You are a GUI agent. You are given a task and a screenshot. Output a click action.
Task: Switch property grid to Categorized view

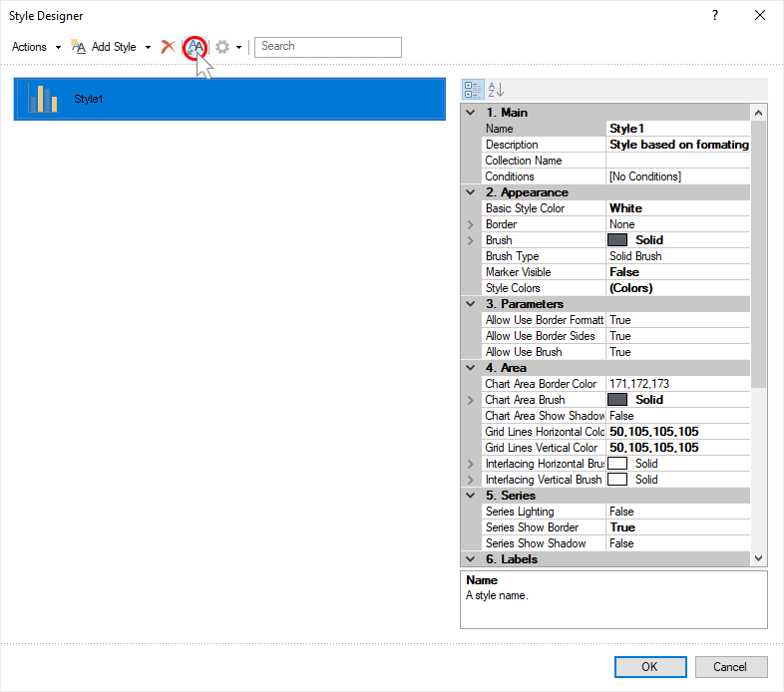474,90
